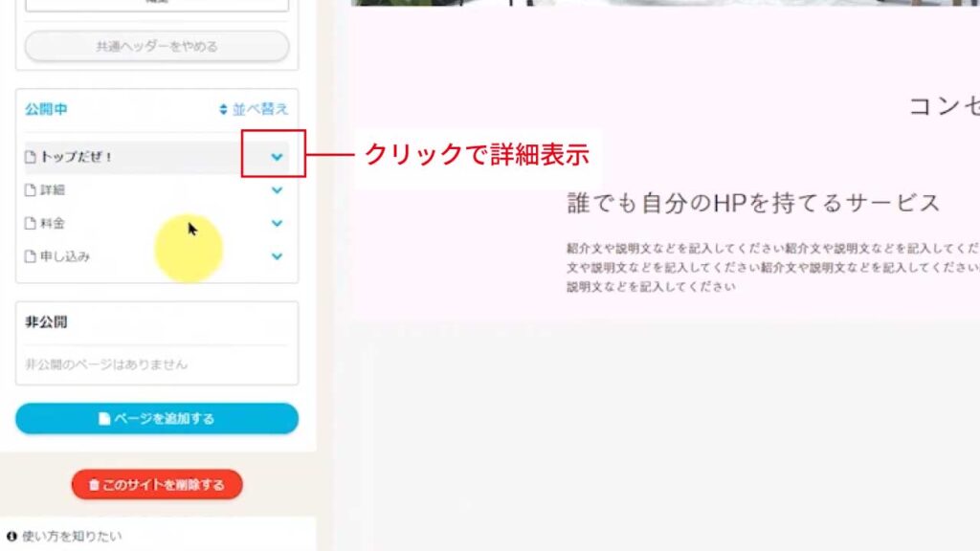This screenshot has height=551, width=980.
Task: Click the 詳細 page file icon
Action: tap(30, 190)
